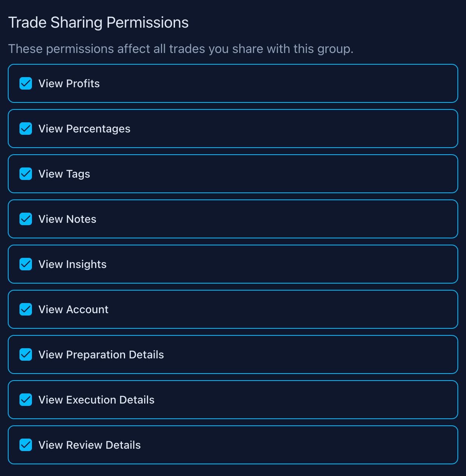
Task: Select the "View Tags" label
Action: point(64,174)
